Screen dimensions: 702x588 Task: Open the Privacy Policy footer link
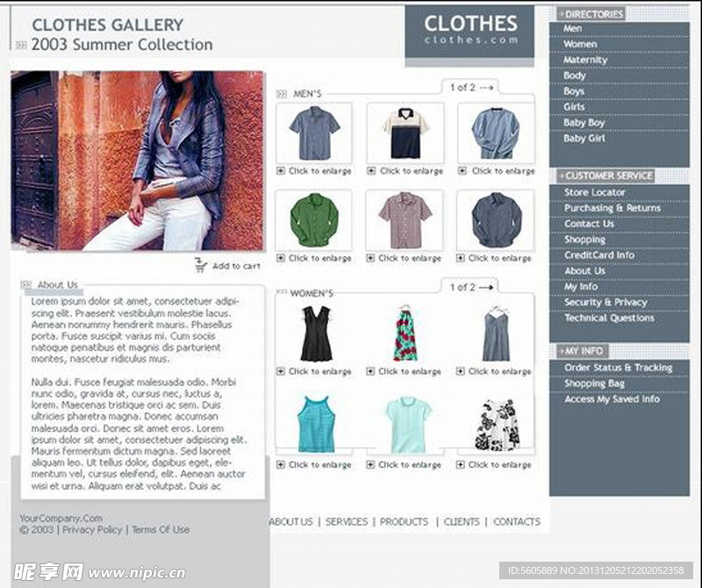[92, 529]
